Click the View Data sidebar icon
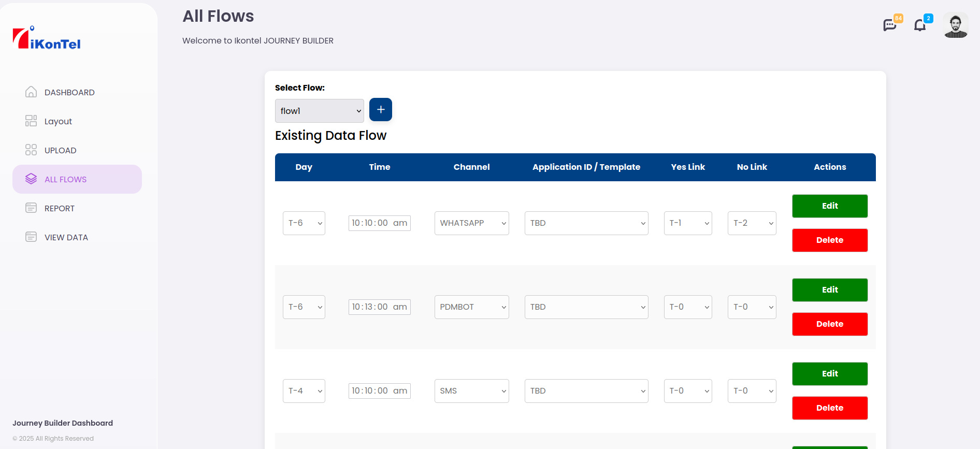The height and width of the screenshot is (449, 980). [x=31, y=237]
